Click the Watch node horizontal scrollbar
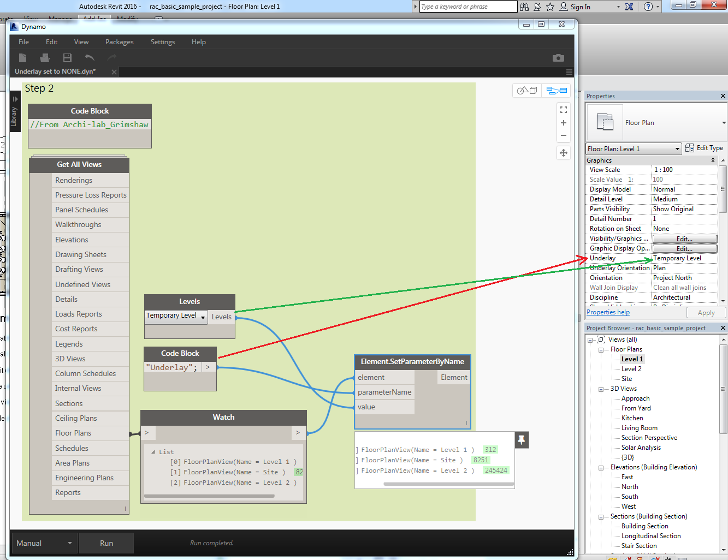The height and width of the screenshot is (560, 728). [209, 496]
